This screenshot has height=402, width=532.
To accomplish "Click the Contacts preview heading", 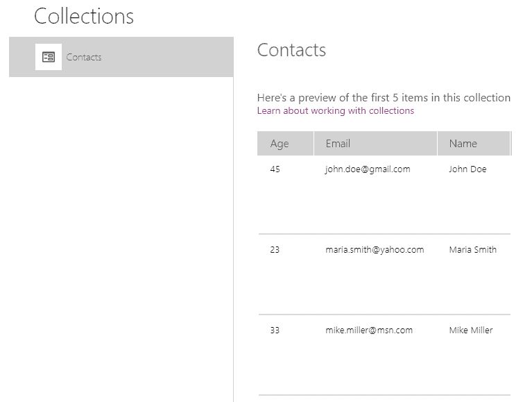I will click(291, 50).
